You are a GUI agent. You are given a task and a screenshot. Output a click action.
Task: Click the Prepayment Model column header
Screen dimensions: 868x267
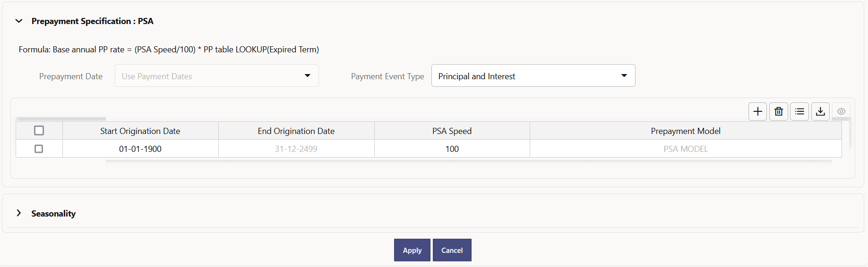[686, 131]
